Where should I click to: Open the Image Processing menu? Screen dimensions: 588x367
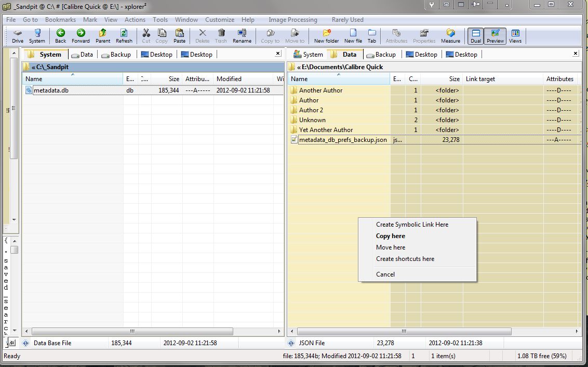[293, 20]
